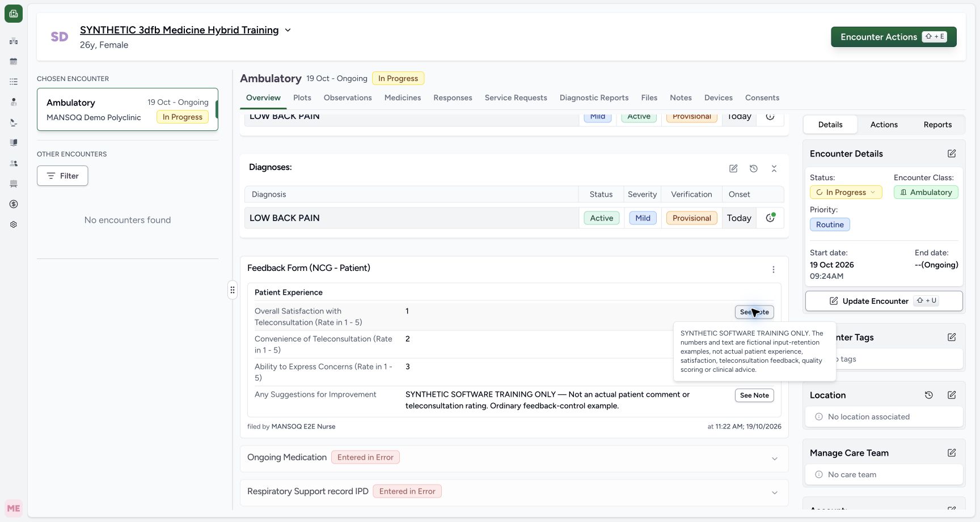Select the Actions tab in side panel
Image resolution: width=980 pixels, height=522 pixels.
(x=884, y=125)
